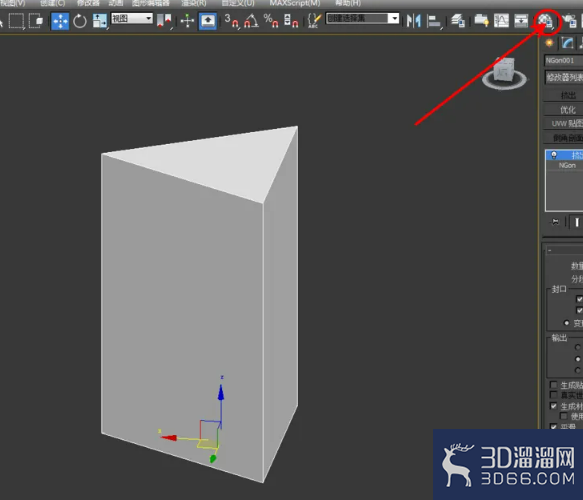Click the 优化 (Optimize) modifier button
Viewport: 583px width, 500px height.
pyautogui.click(x=564, y=110)
